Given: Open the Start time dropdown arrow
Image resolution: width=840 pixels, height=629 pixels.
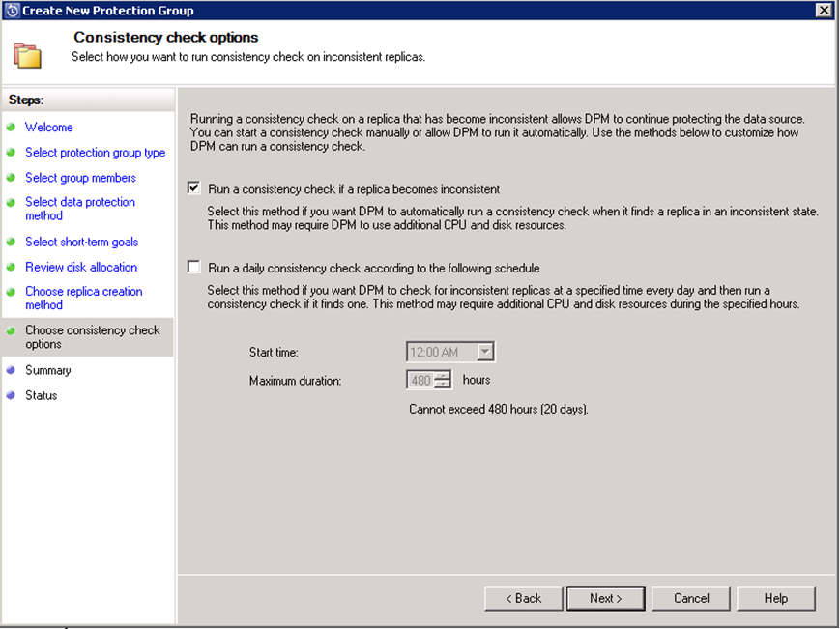Looking at the screenshot, I should tap(485, 352).
